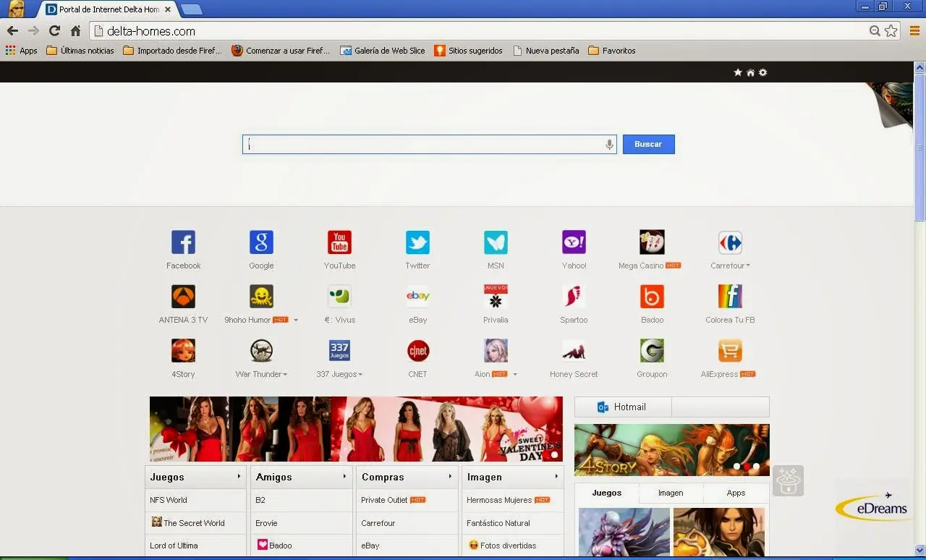The width and height of the screenshot is (926, 560).
Task: Open the Badoo shortcut icon
Action: [652, 296]
